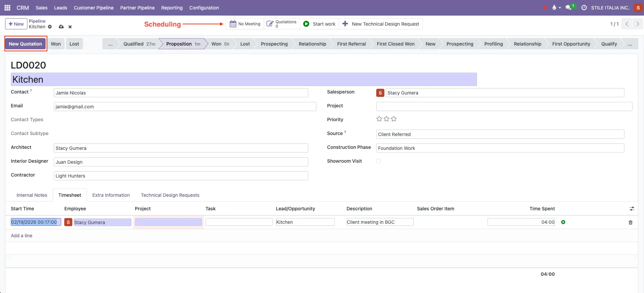Open the Construction Phase dropdown
644x293 pixels.
tap(500, 148)
